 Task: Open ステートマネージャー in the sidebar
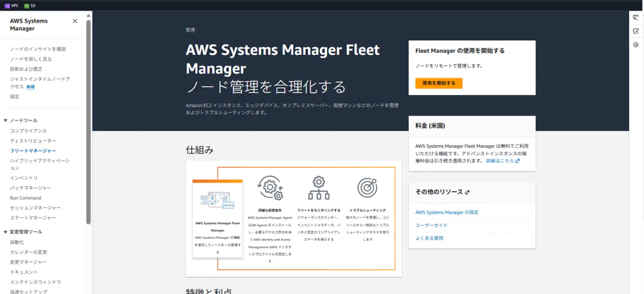coord(33,218)
